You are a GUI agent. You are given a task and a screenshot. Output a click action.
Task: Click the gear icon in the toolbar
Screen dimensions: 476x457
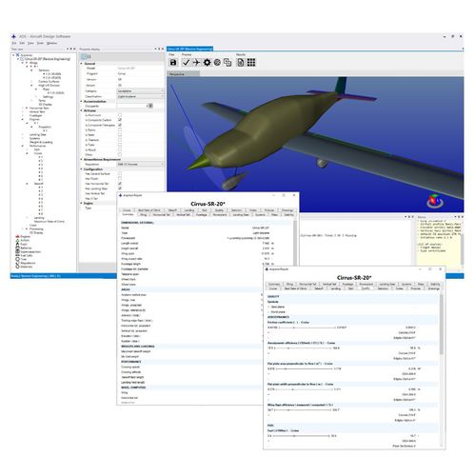(x=207, y=63)
